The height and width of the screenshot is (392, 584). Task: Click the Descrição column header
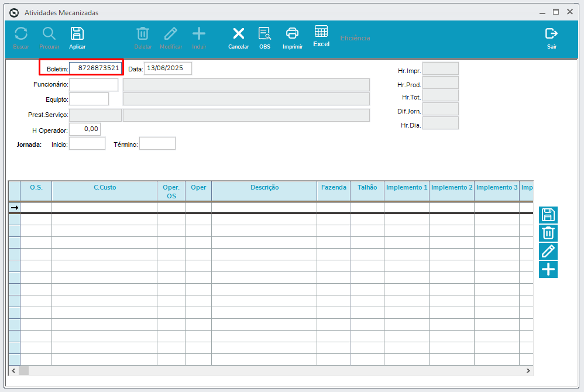(x=264, y=191)
